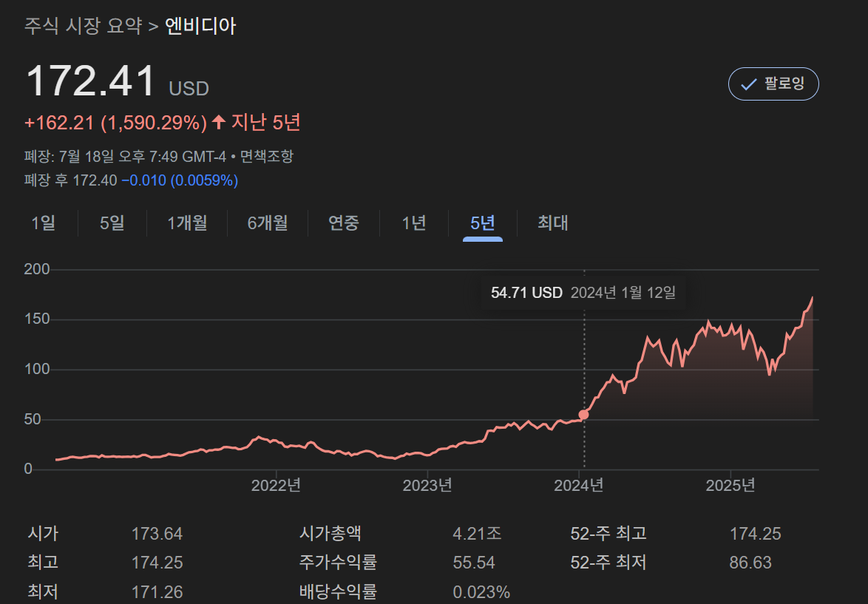
Task: Open the 면책조항 disclaimer link
Action: (266, 157)
